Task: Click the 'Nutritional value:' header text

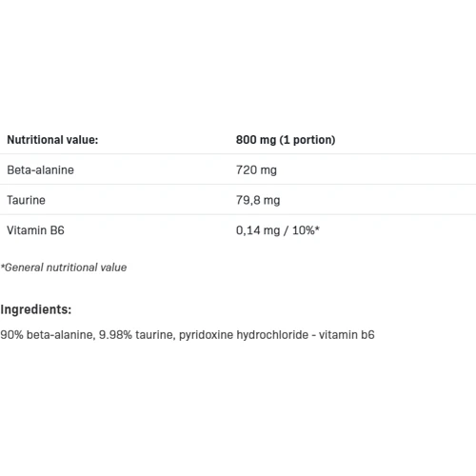Action: 52,140
